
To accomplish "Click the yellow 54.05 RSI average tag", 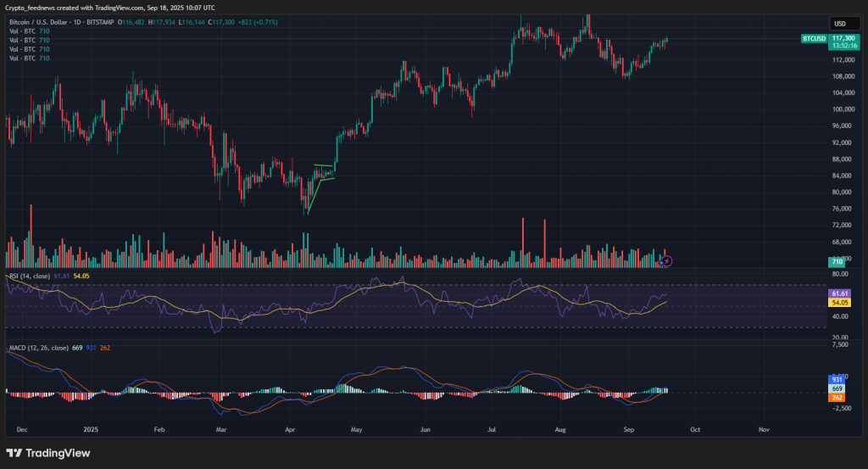I will tap(841, 302).
